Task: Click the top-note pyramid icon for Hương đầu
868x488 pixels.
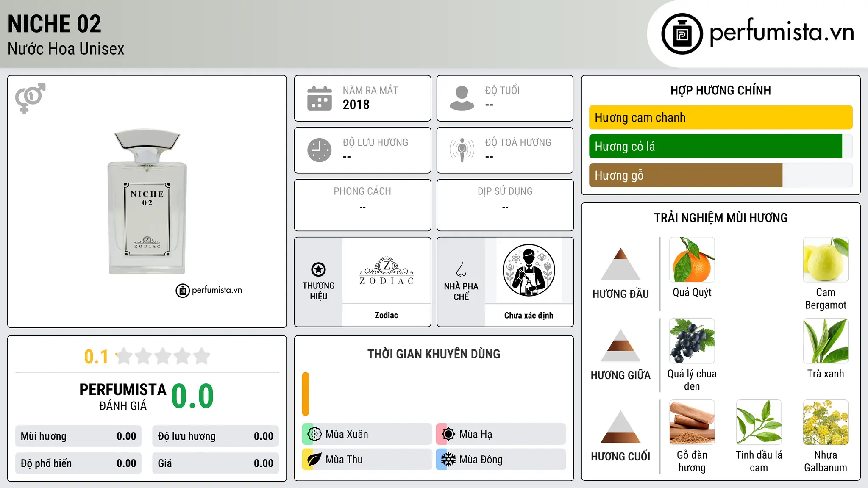Action: coord(620,264)
